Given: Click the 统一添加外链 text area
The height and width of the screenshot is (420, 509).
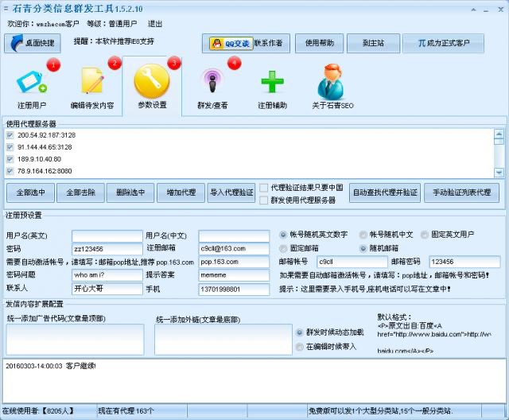Looking at the screenshot, I should pos(223,340).
